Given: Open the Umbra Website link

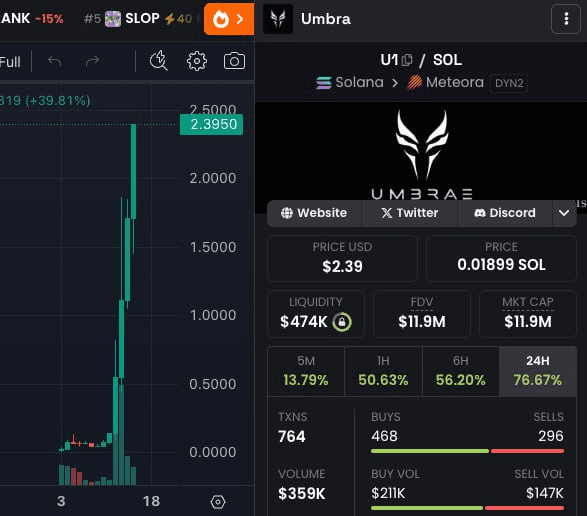Looking at the screenshot, I should (x=314, y=213).
